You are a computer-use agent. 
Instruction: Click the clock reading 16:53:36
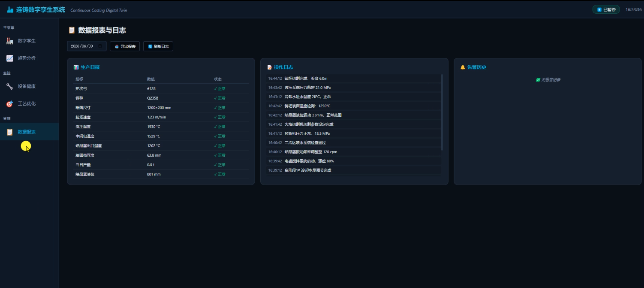tap(633, 9)
